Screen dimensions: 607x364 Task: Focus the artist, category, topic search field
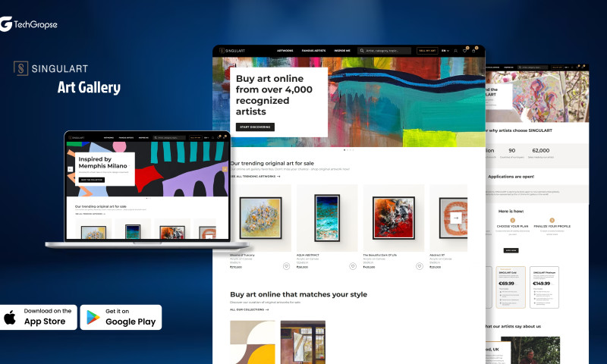tap(385, 51)
